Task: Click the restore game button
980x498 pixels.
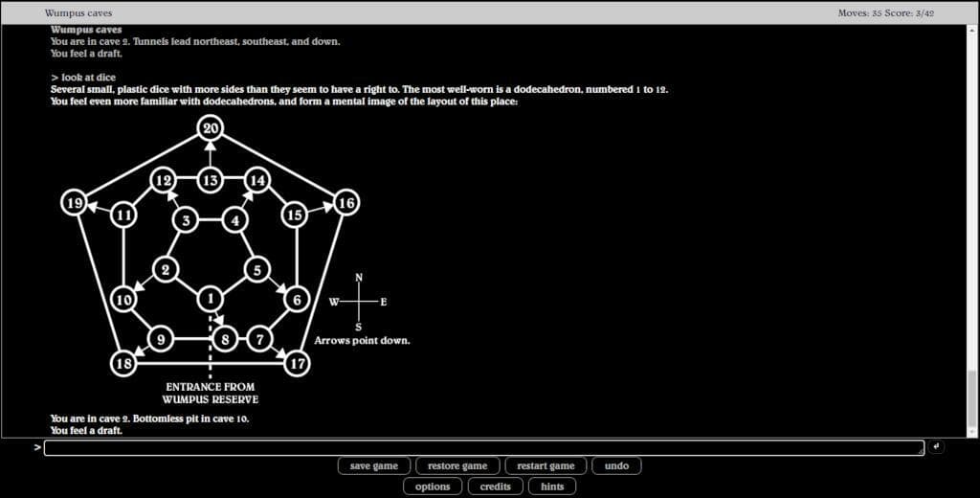Action: click(x=457, y=466)
